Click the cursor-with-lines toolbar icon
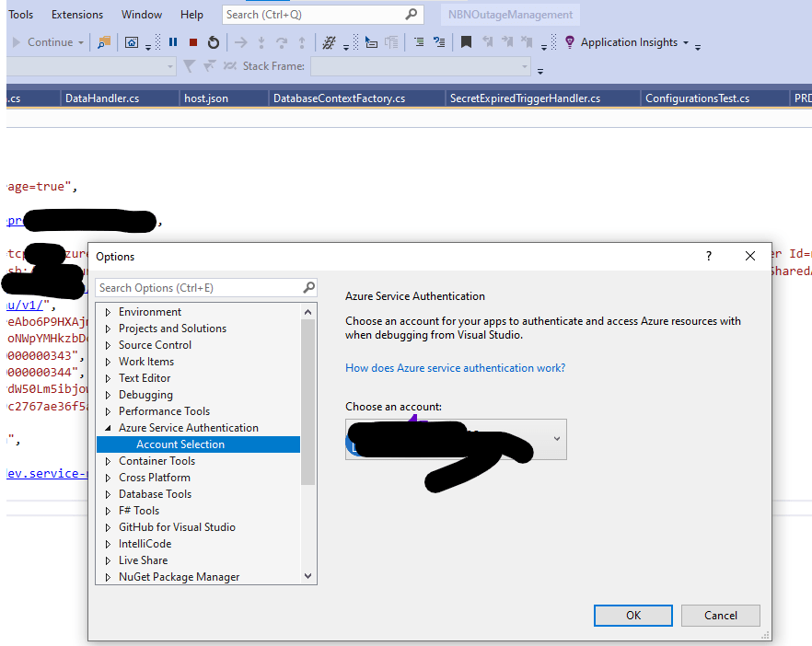The height and width of the screenshot is (646, 812). pyautogui.click(x=371, y=42)
